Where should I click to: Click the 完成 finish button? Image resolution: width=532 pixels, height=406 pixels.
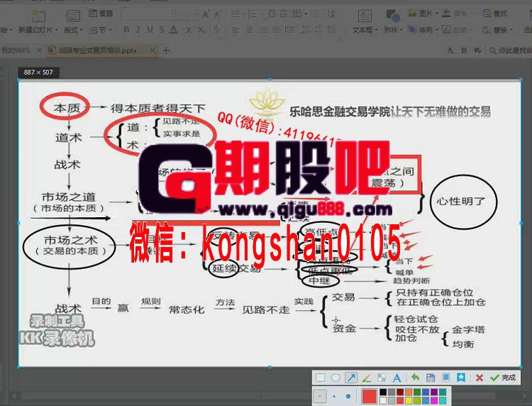pos(503,378)
